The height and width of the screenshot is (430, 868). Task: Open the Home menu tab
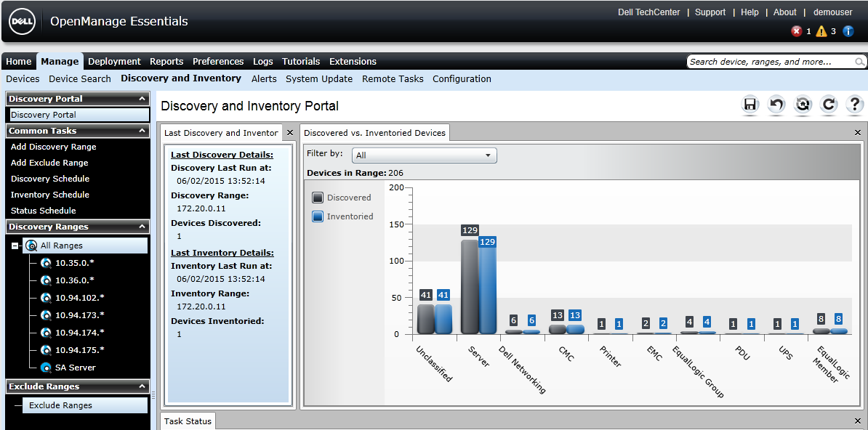coord(19,62)
